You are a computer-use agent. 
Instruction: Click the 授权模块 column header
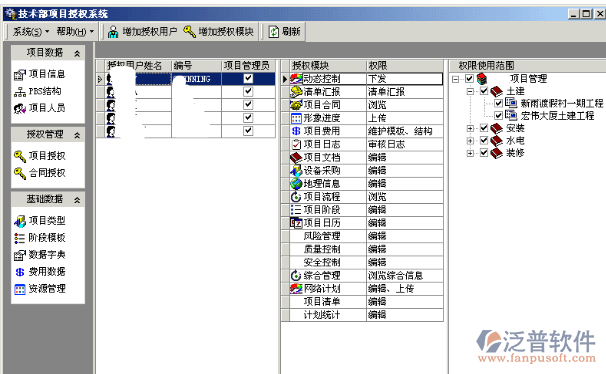coord(324,65)
